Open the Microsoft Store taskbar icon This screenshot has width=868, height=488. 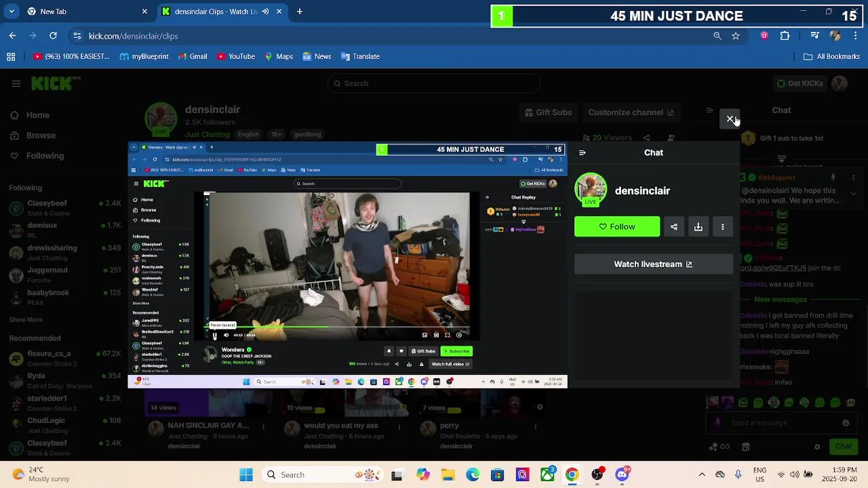(x=498, y=474)
